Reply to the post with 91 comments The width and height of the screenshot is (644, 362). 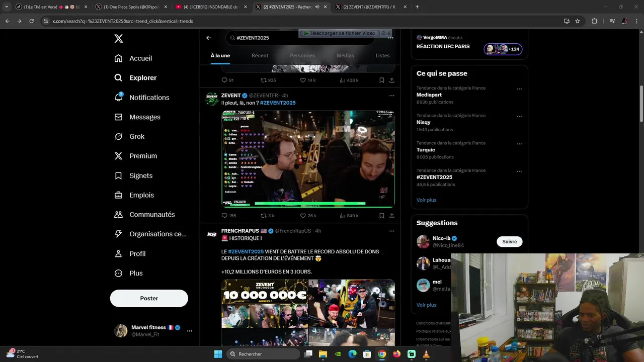(x=227, y=80)
